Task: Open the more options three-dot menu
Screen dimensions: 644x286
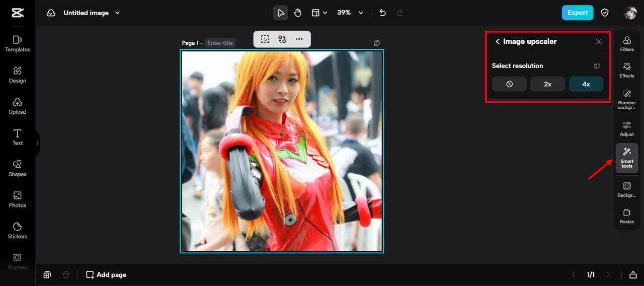Action: pos(299,39)
